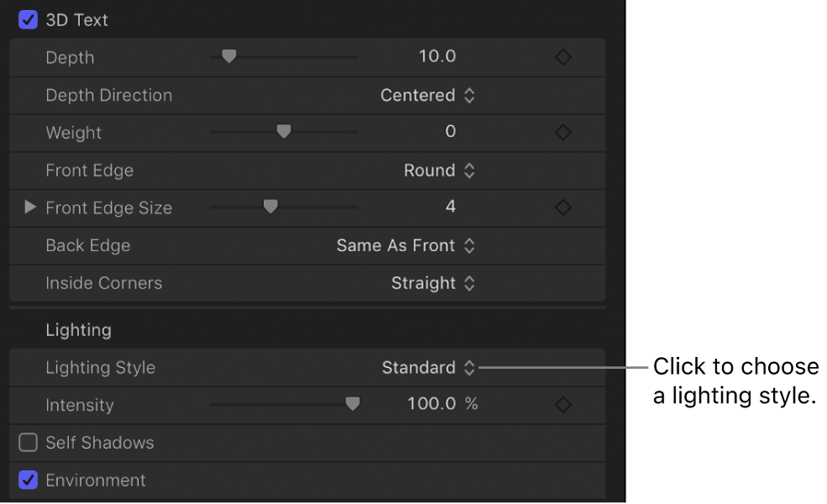This screenshot has height=504, width=827.
Task: Select the Depth value field showing 10.0
Action: pyautogui.click(x=437, y=57)
